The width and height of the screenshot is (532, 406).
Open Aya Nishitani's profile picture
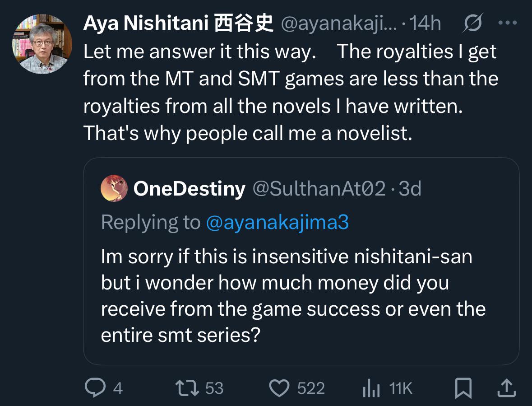tap(42, 44)
